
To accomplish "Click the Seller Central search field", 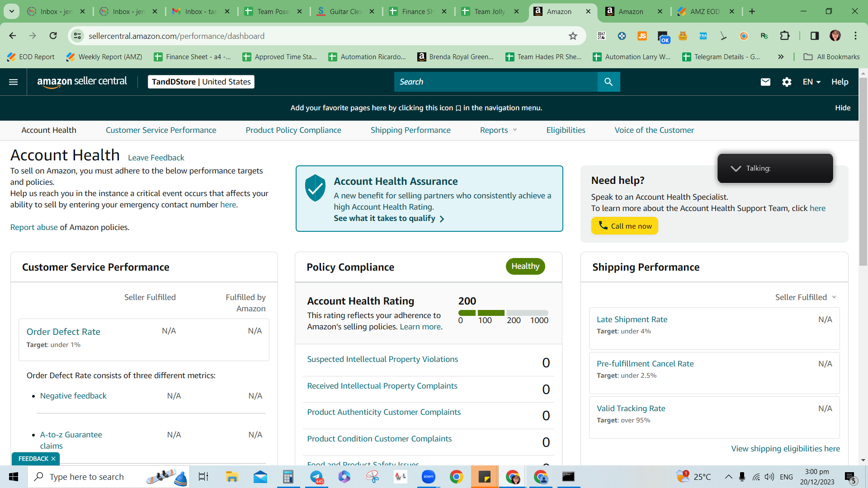I will [x=496, y=82].
